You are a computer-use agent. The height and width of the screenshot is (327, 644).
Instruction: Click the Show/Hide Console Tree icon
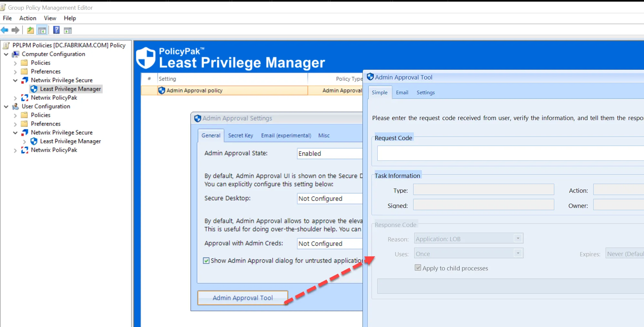42,30
